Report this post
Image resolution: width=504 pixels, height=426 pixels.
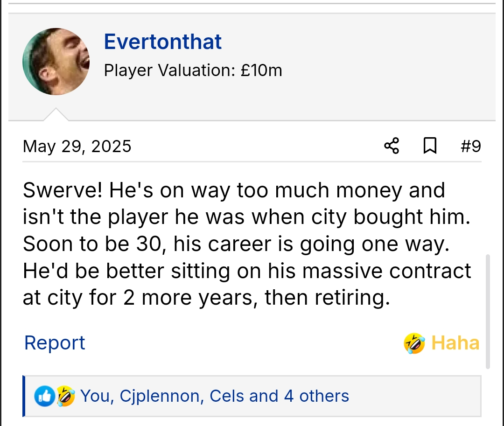tap(55, 343)
